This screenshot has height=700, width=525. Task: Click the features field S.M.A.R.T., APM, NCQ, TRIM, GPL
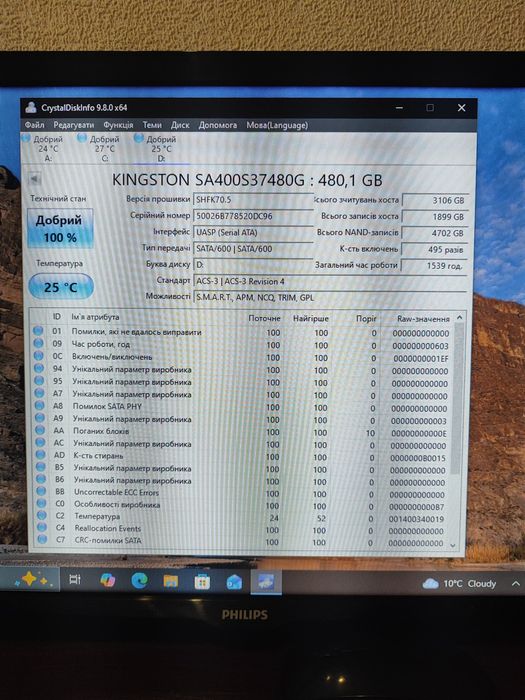tap(330, 297)
